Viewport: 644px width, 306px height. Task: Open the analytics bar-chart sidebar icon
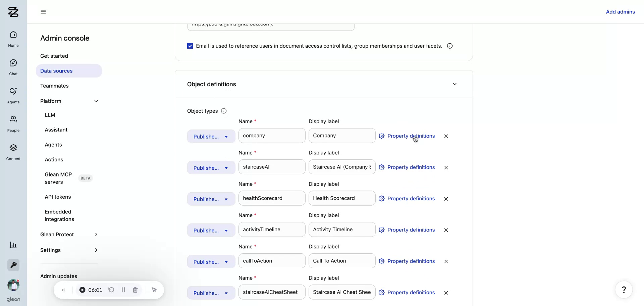coord(13,245)
